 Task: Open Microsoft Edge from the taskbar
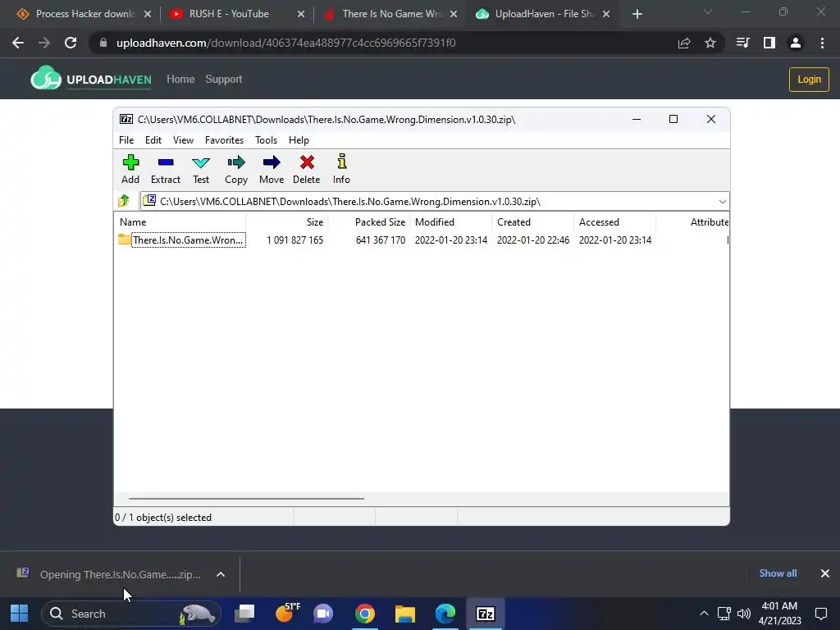point(445,614)
